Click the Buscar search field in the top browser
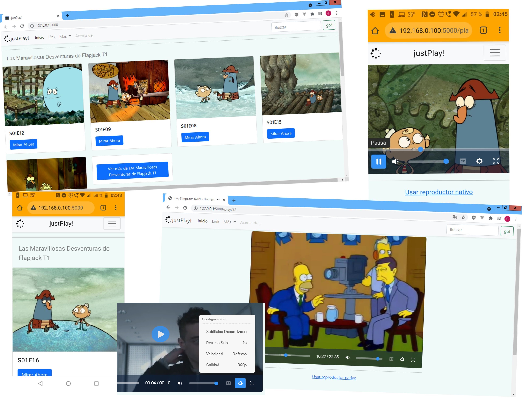 (296, 26)
